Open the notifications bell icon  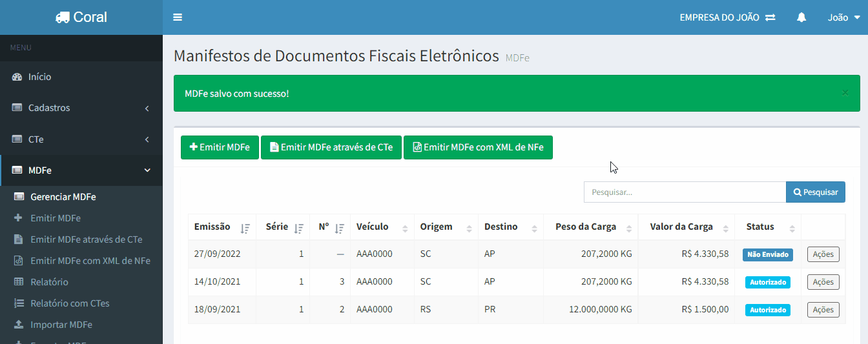coord(801,17)
